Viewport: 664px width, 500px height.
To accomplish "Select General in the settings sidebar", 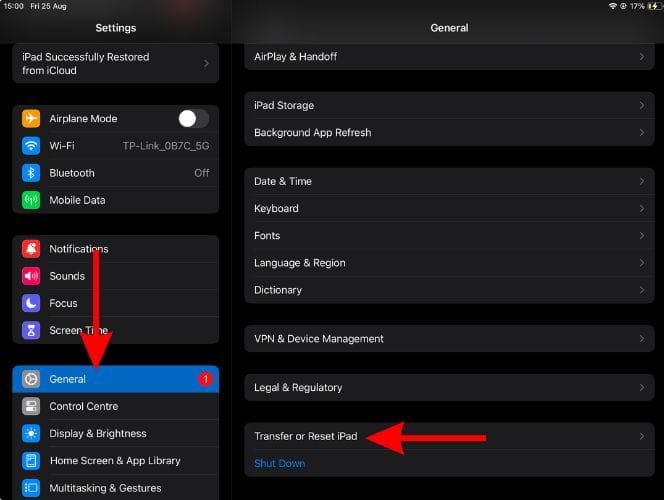I will pos(115,379).
